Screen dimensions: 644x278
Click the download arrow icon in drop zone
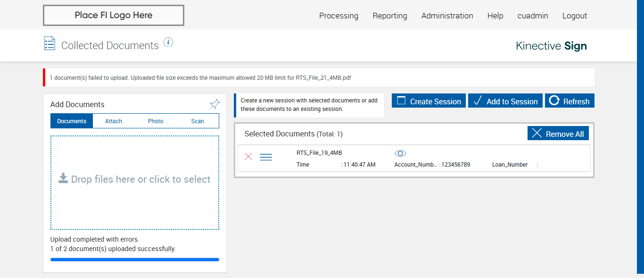[63, 178]
